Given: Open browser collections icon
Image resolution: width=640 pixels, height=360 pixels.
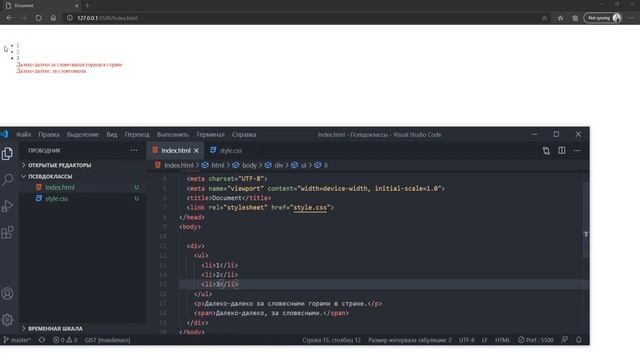Looking at the screenshot, I should (x=575, y=18).
